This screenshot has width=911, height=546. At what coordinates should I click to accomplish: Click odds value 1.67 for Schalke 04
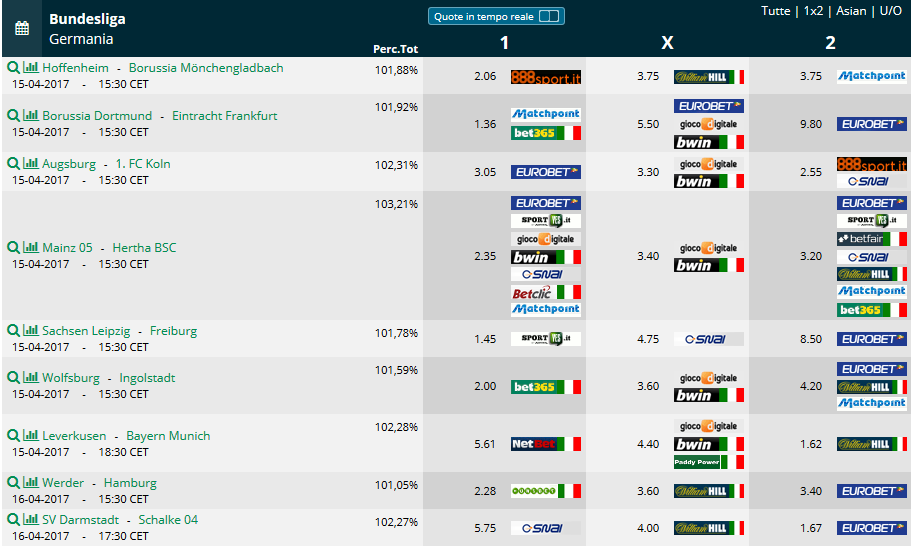pyautogui.click(x=810, y=528)
